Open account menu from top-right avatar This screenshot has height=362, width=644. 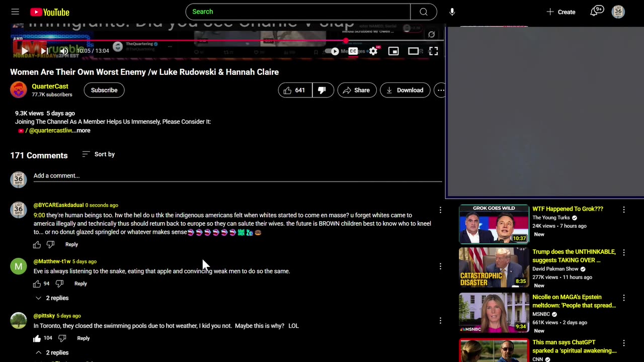[x=618, y=12]
